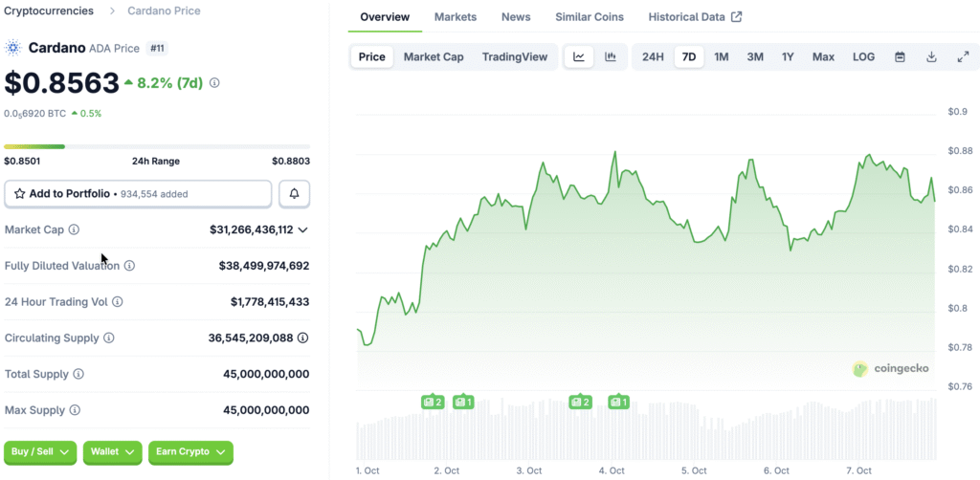Switch to candlestick chart icon

[x=610, y=57]
